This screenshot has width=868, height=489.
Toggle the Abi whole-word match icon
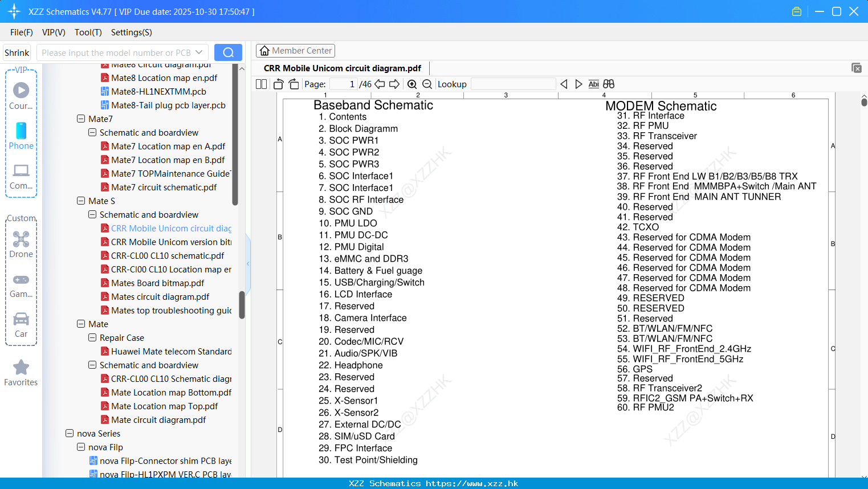(x=593, y=84)
